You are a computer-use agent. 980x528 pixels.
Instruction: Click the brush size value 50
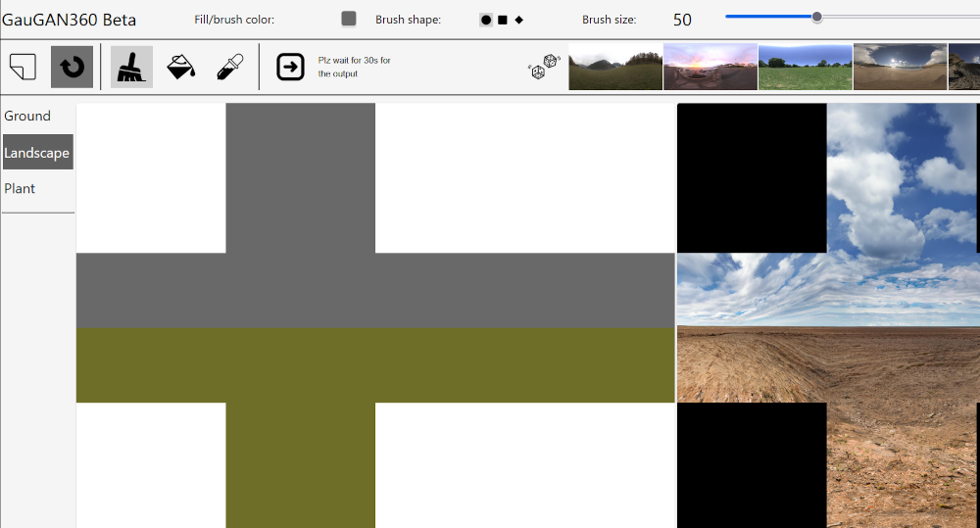(x=682, y=20)
